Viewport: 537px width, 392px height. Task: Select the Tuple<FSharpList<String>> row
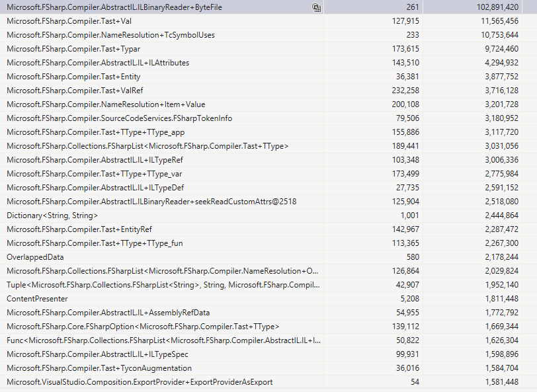coord(268,284)
